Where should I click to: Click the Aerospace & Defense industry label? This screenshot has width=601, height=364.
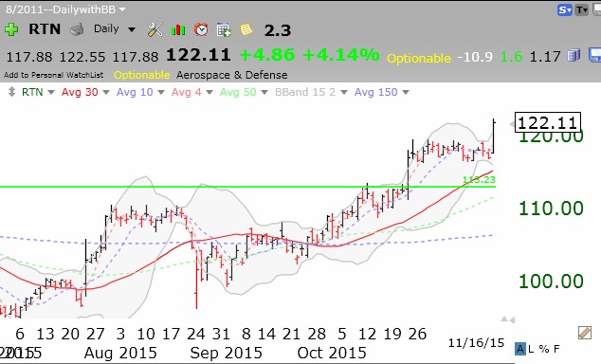point(232,75)
